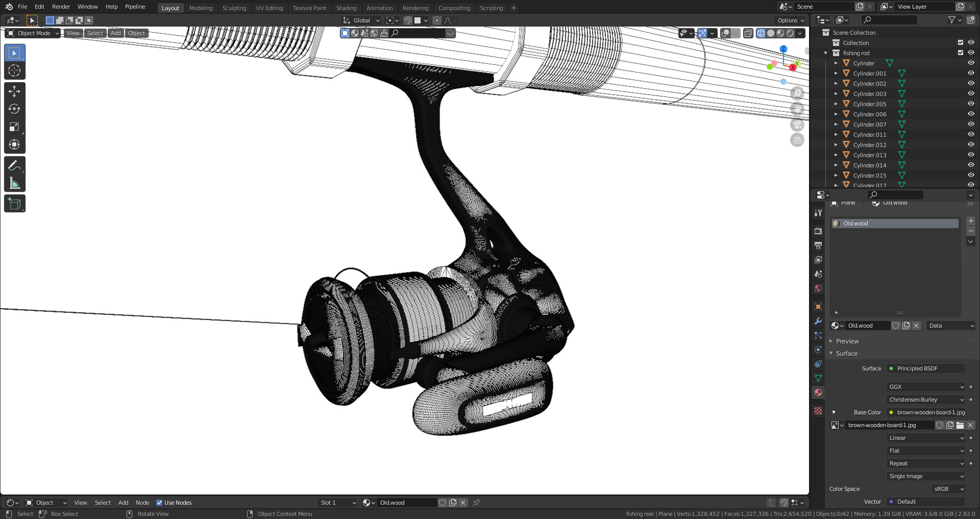The height and width of the screenshot is (519, 980).
Task: Select the Move tool in the toolbar
Action: pos(14,91)
